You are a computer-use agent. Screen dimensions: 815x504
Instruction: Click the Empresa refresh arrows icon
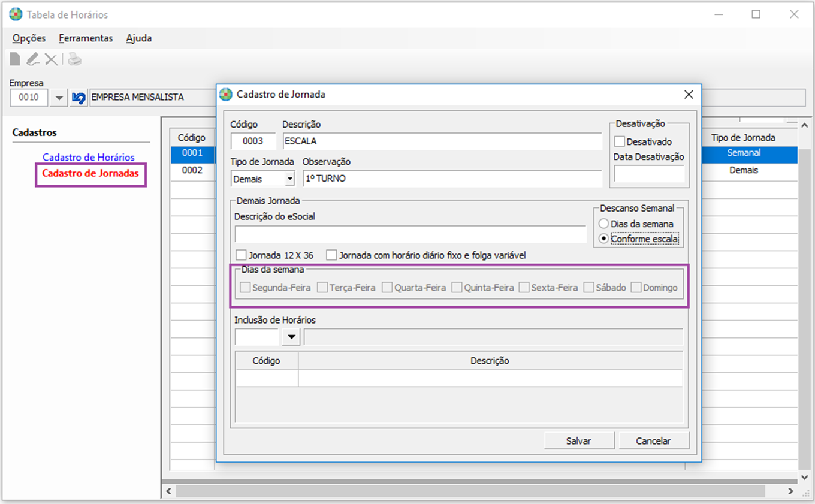78,97
